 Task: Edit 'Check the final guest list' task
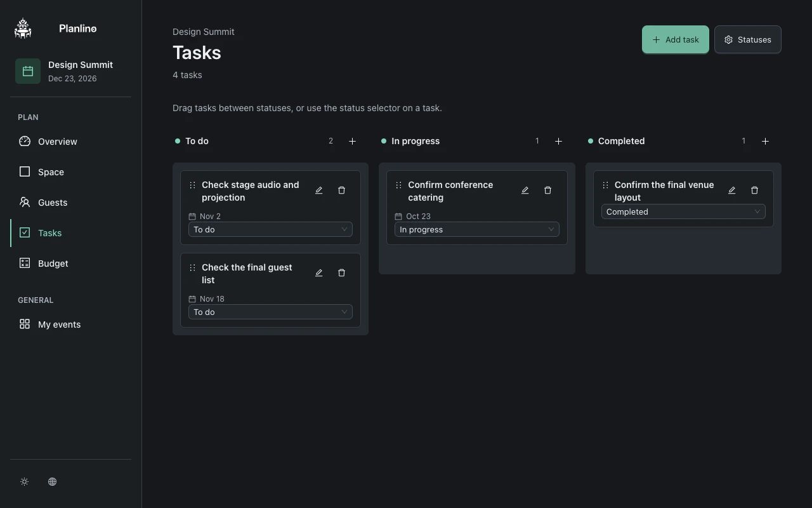pyautogui.click(x=319, y=273)
